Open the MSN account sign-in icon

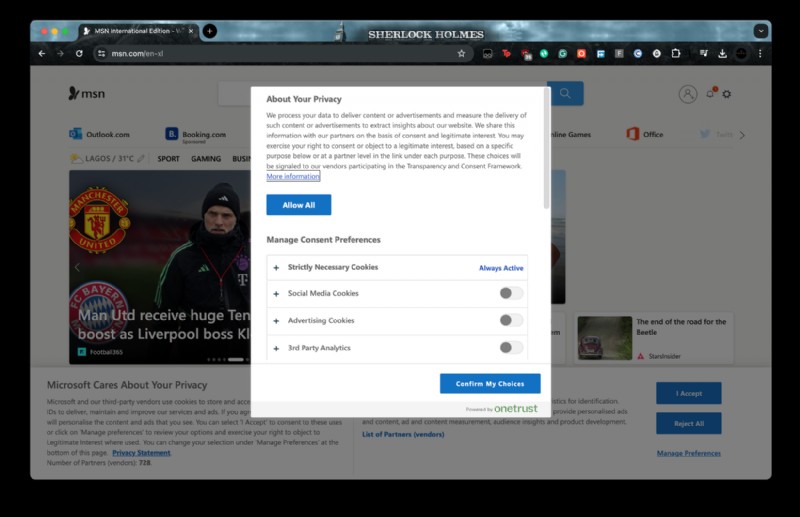[x=688, y=94]
